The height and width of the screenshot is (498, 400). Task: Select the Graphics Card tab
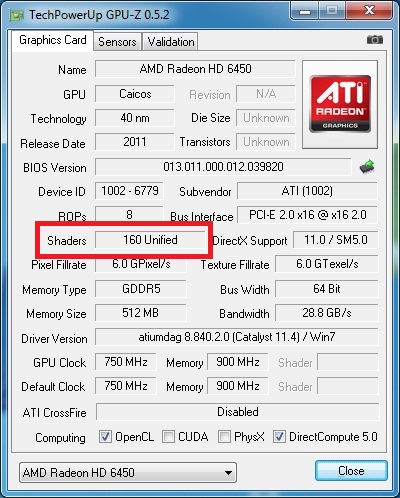coord(53,40)
